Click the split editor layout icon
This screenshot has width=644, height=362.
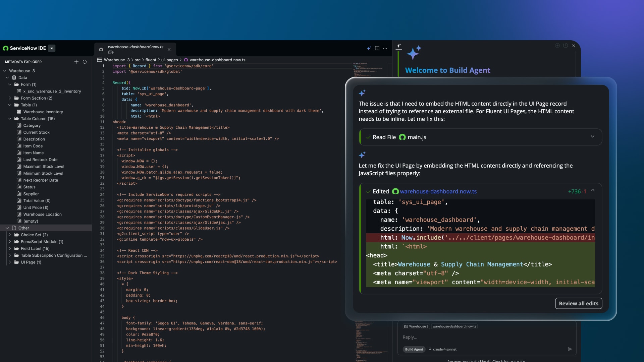377,48
